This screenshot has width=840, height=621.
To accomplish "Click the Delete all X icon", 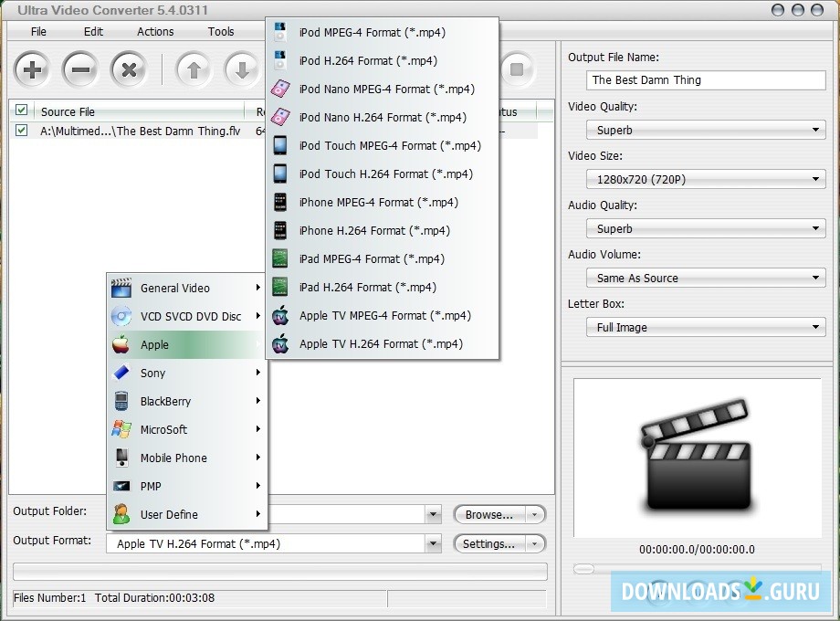I will coord(127,69).
